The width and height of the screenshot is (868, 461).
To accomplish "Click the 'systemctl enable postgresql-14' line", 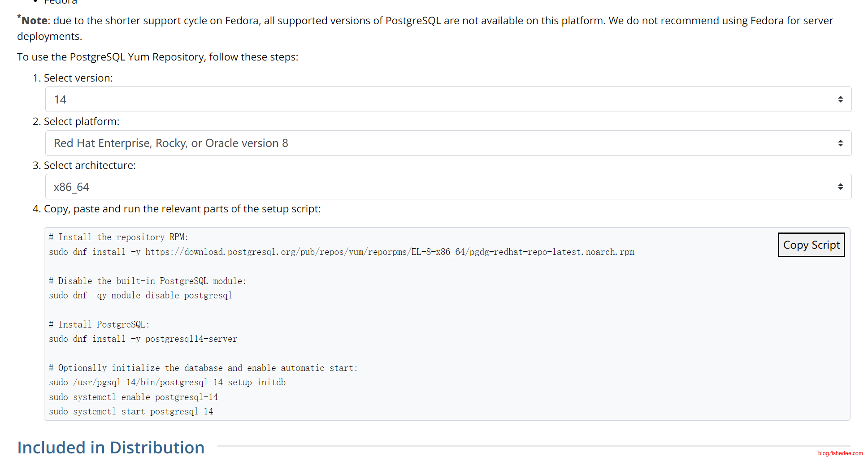I will (133, 397).
